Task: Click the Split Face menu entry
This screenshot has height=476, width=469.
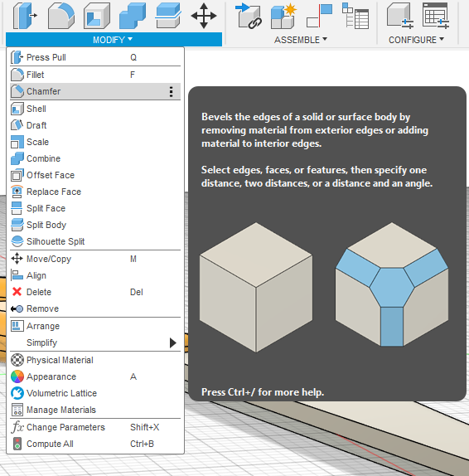Action: coord(95,208)
